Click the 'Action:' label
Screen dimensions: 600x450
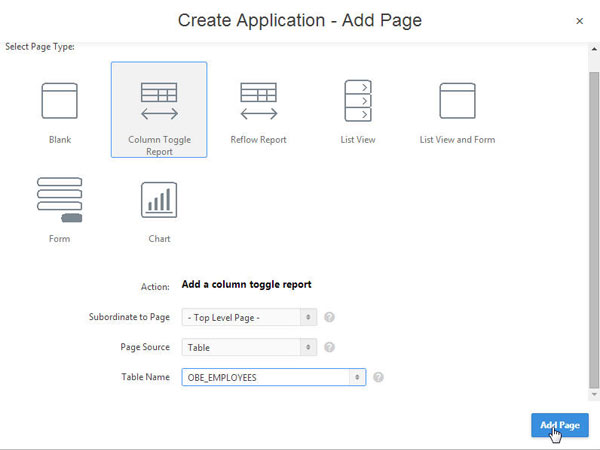(155, 287)
